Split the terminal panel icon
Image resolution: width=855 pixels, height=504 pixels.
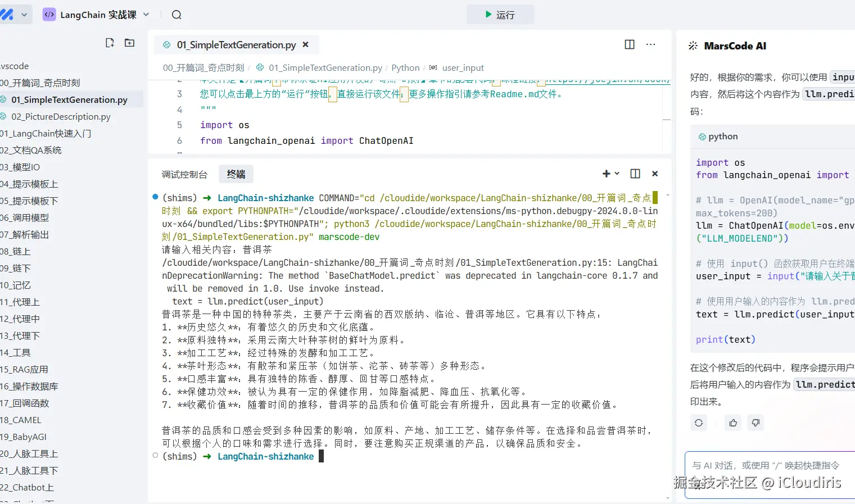635,174
